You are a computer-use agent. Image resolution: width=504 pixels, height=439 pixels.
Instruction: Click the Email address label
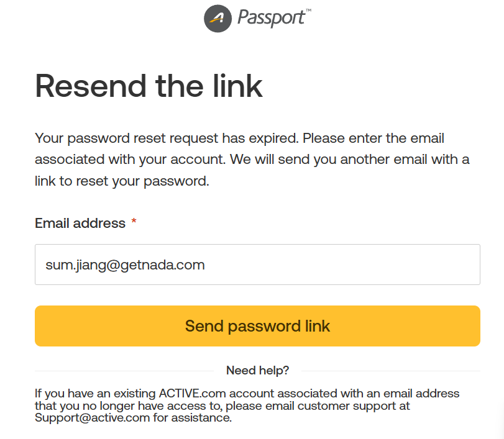[80, 223]
